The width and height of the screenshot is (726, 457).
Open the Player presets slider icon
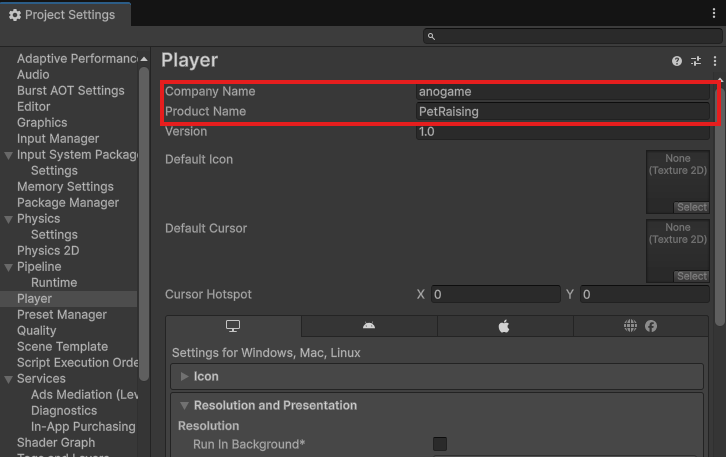tap(696, 61)
